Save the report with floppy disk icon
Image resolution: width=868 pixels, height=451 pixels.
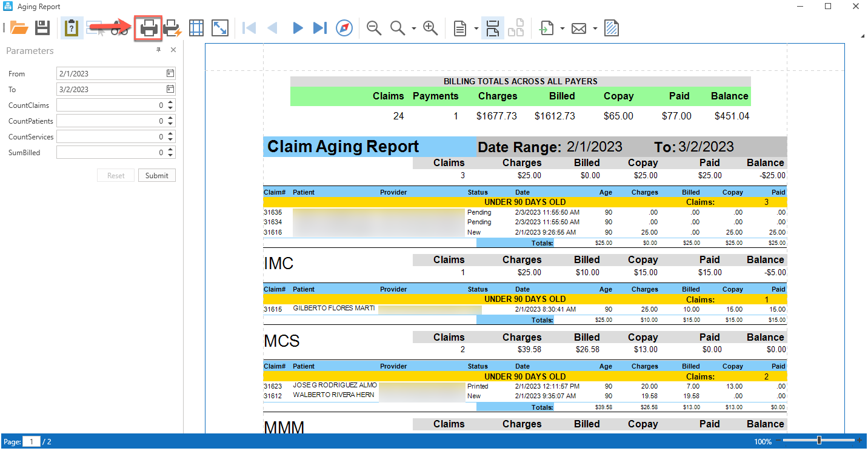pyautogui.click(x=42, y=28)
